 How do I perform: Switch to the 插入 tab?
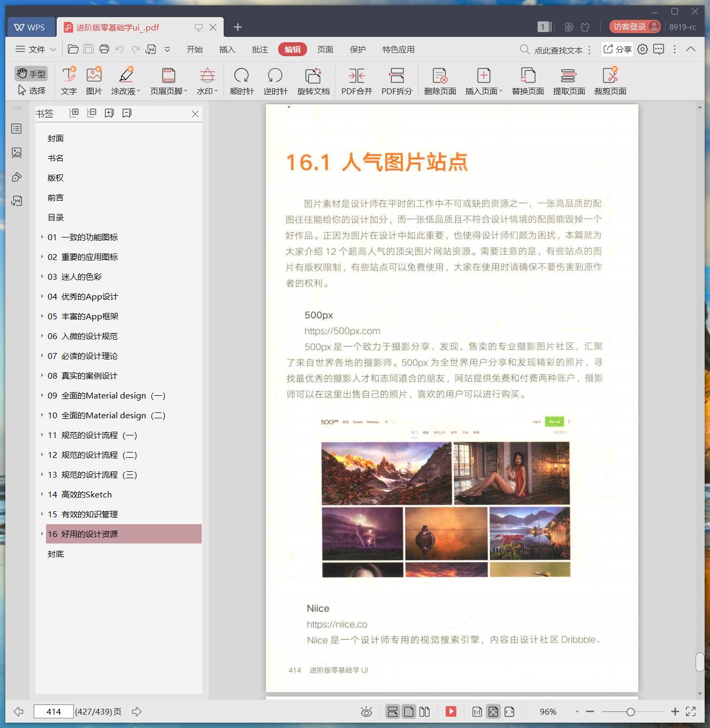click(227, 49)
